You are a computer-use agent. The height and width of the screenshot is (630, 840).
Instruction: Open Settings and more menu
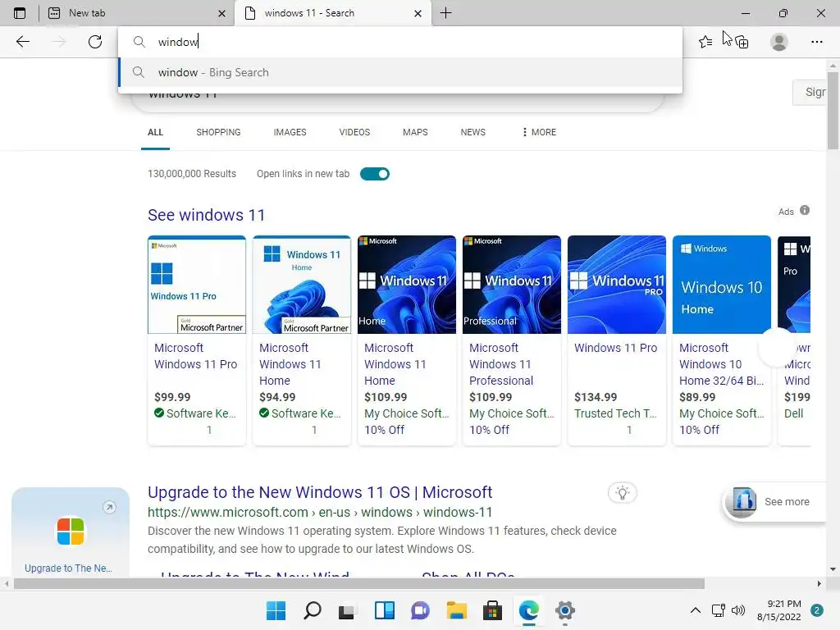click(816, 42)
